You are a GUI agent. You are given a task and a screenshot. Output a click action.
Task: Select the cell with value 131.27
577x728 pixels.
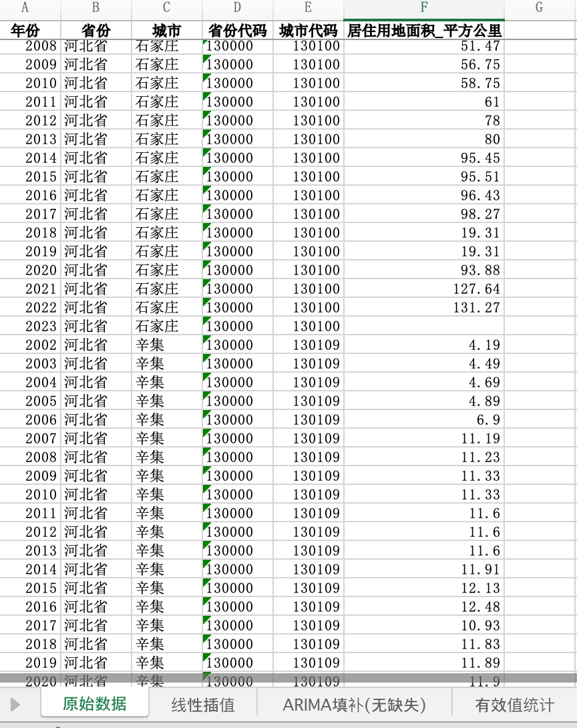tap(424, 307)
